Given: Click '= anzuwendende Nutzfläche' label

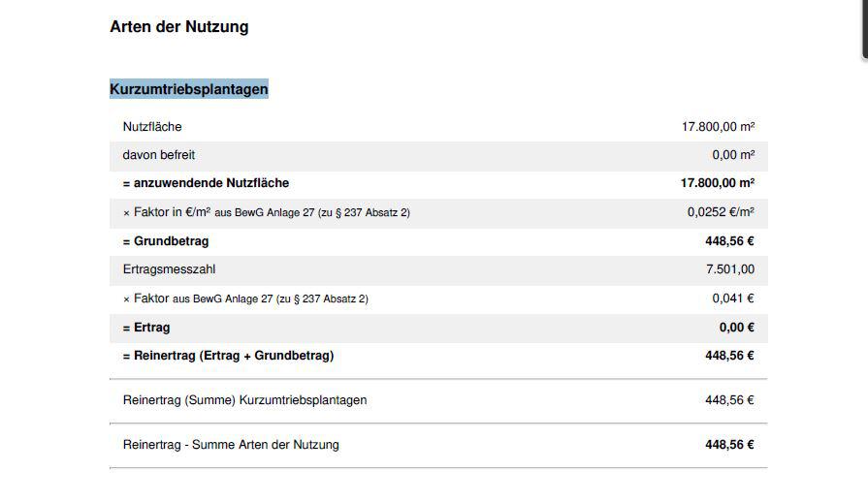Looking at the screenshot, I should coord(206,183).
